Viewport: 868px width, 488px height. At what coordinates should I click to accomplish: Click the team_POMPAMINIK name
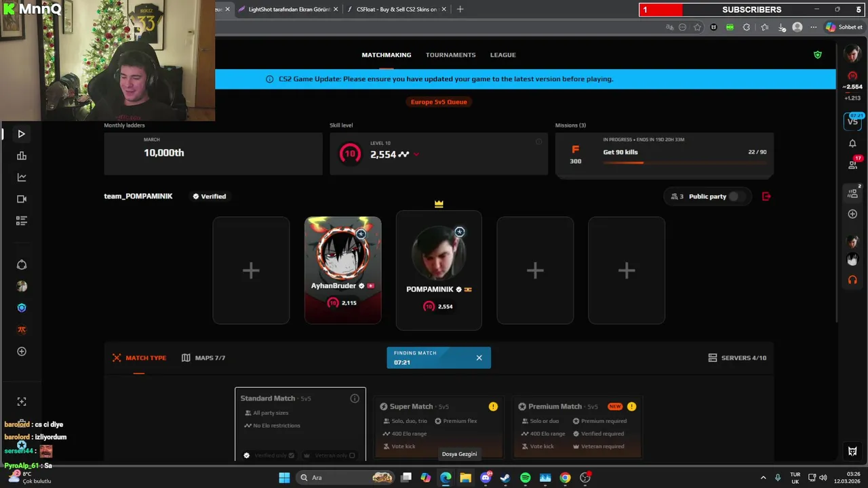pyautogui.click(x=138, y=197)
